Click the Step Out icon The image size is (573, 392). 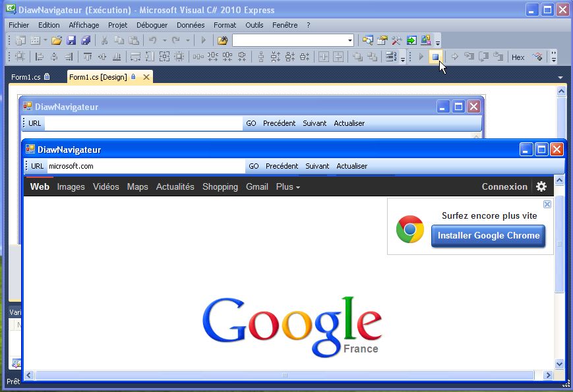click(x=498, y=57)
